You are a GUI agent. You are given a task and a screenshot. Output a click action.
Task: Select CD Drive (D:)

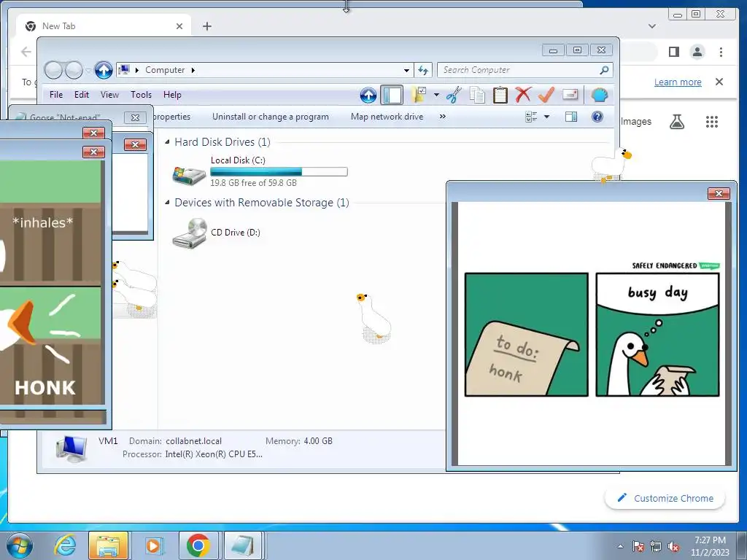217,233
